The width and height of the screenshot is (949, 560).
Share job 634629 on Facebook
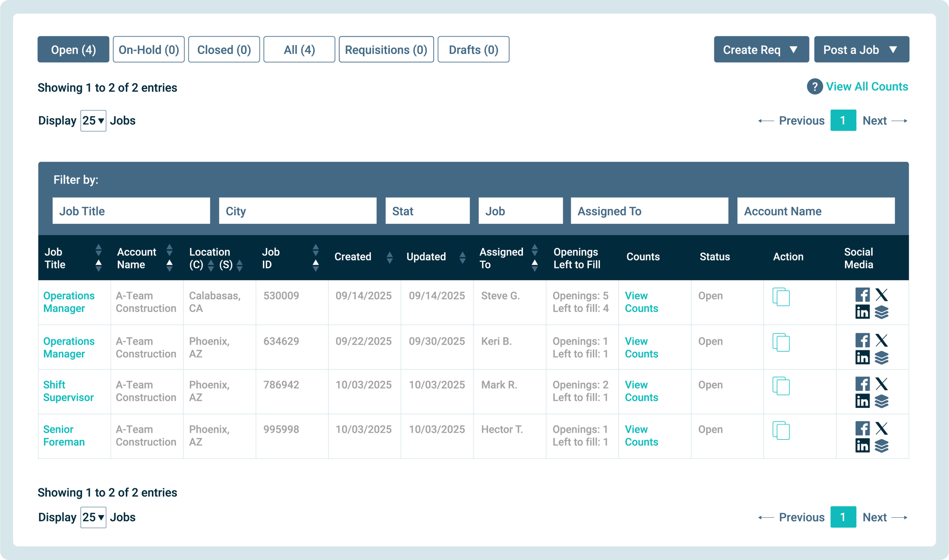tap(862, 340)
